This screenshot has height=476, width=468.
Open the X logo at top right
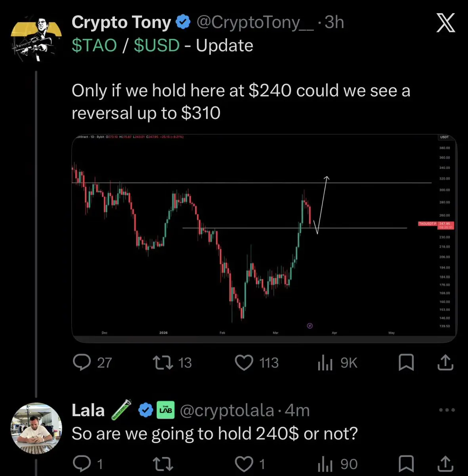(x=445, y=23)
